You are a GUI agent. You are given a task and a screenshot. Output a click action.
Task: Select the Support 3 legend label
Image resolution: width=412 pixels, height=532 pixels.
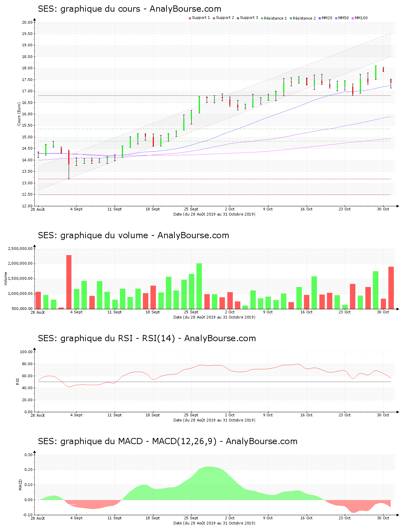[249, 18]
